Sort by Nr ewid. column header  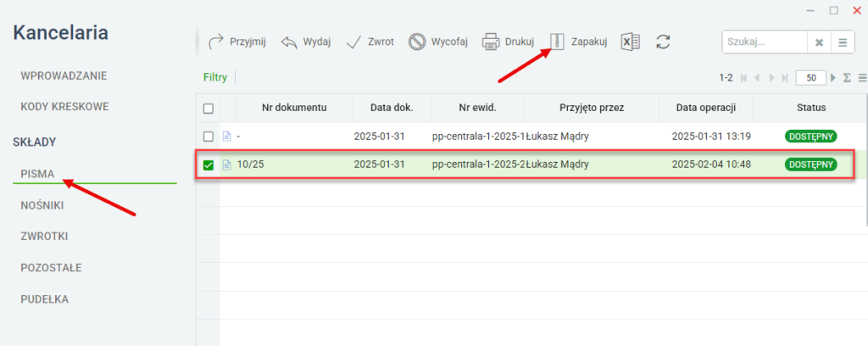(478, 108)
